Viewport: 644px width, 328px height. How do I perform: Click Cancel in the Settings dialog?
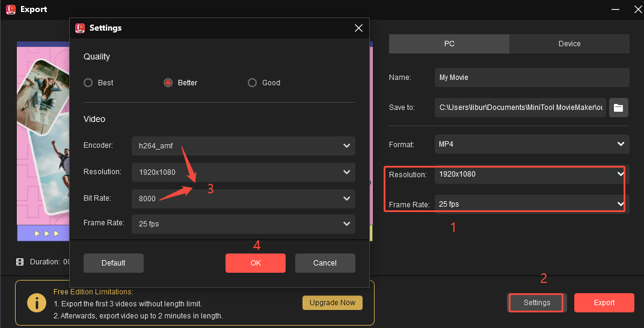325,263
